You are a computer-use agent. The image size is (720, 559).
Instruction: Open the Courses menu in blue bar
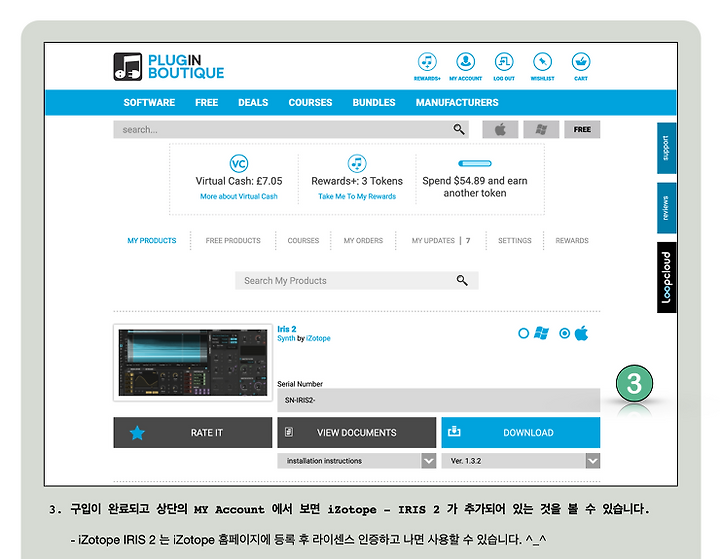[310, 102]
